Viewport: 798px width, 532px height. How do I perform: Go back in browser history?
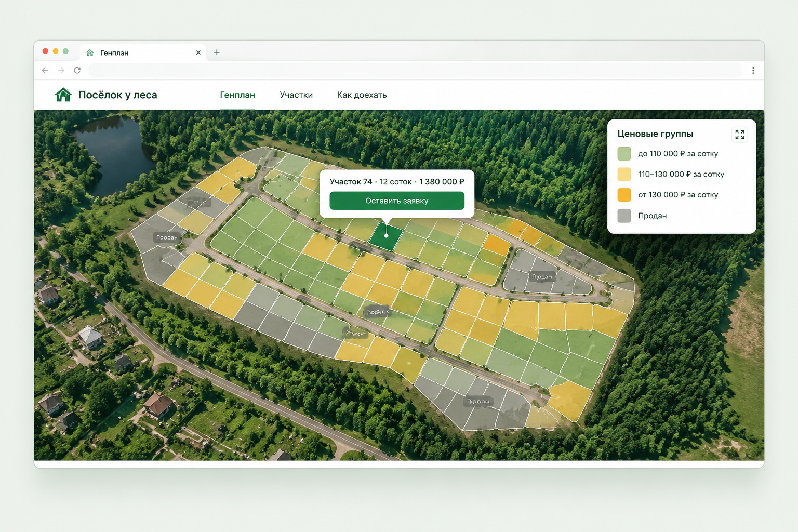[x=45, y=70]
